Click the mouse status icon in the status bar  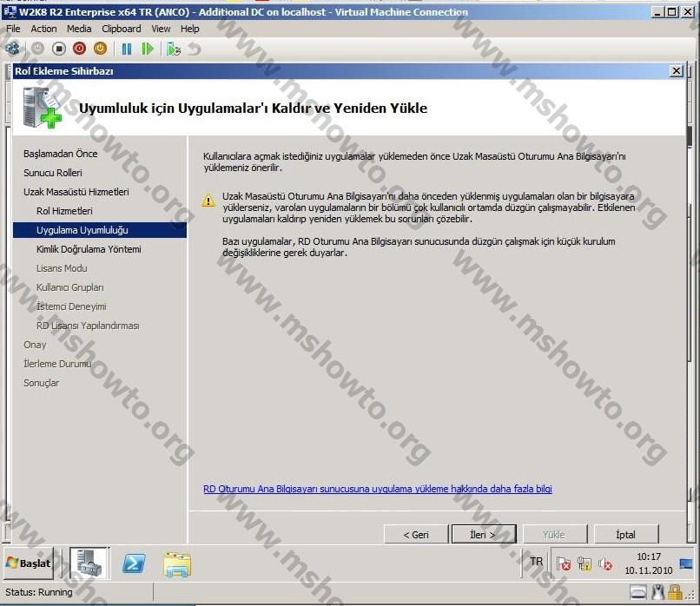click(657, 593)
